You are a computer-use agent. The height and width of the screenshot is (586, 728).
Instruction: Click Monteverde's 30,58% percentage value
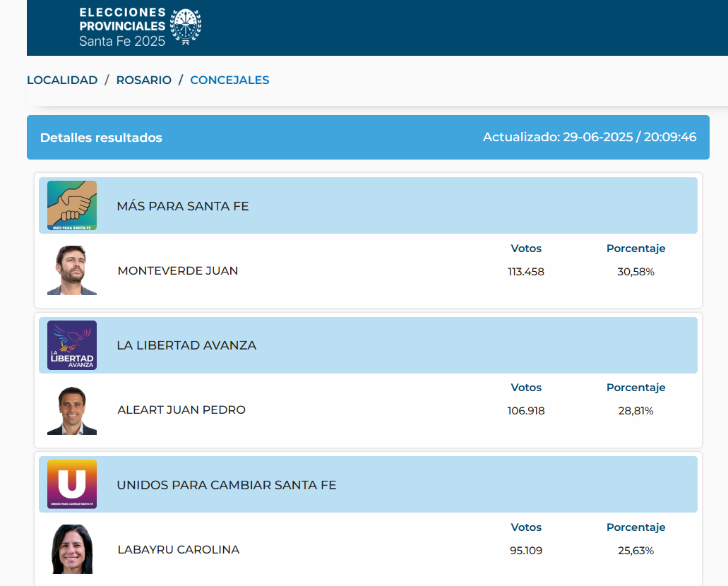tap(635, 271)
